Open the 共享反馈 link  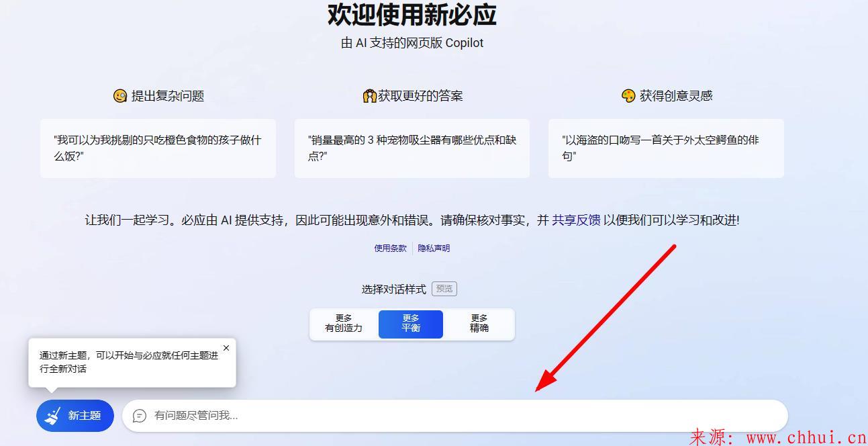pos(576,220)
